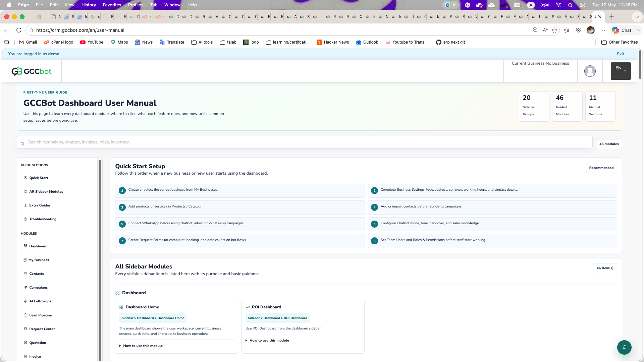
Task: Open the View menu
Action: pos(69,5)
